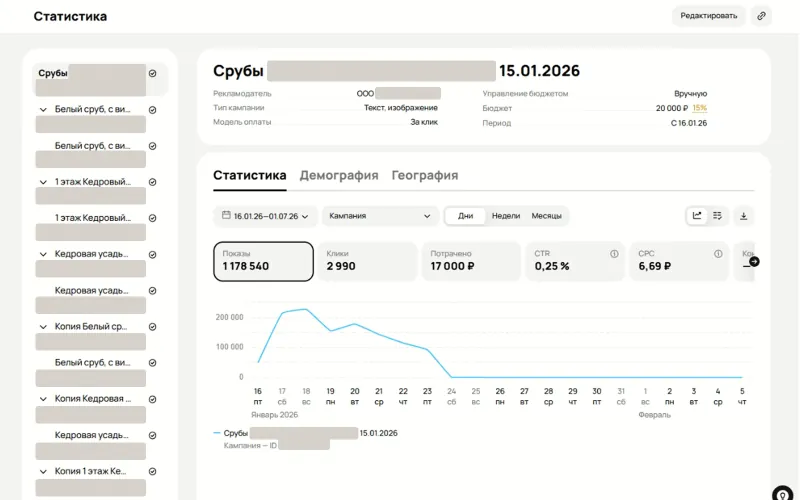Image resolution: width=800 pixels, height=500 pixels.
Task: Open Копия 1 этаж Ке... item in sidebar
Action: coord(90,471)
